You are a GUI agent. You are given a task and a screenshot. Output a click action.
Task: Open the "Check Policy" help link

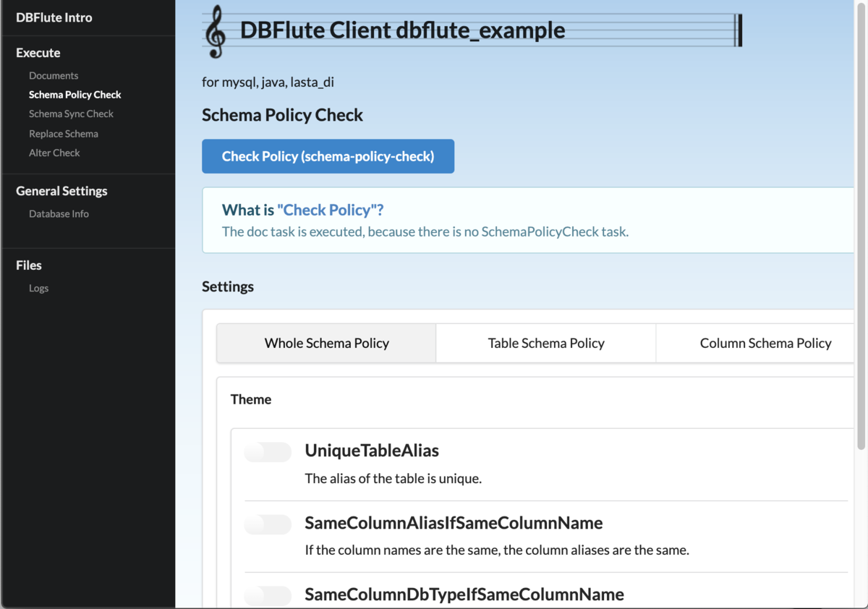coord(330,210)
